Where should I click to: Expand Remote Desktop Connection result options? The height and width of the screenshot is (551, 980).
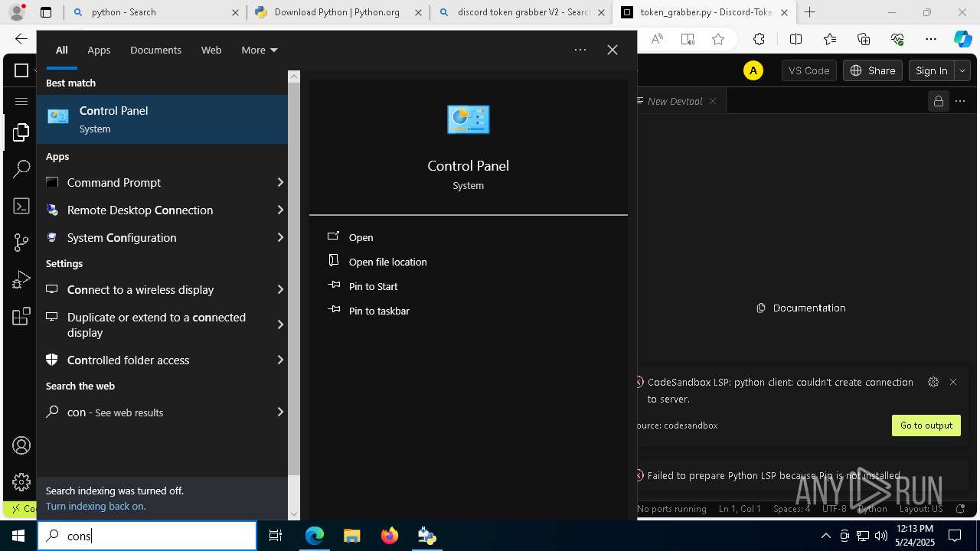click(280, 210)
